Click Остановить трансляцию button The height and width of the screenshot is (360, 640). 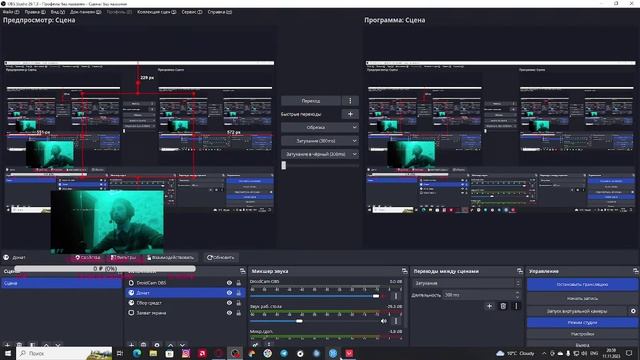click(x=582, y=284)
